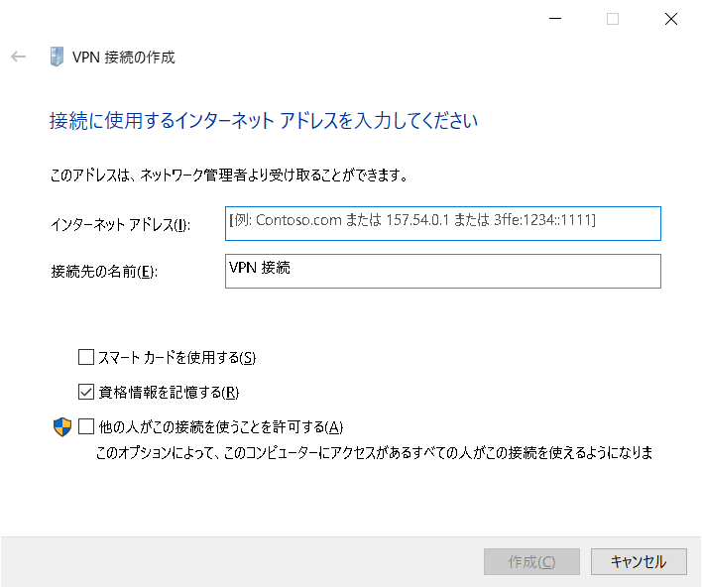Click the インターネット アドレス(I): label
Viewport: 702px width, 588px height.
point(120,224)
